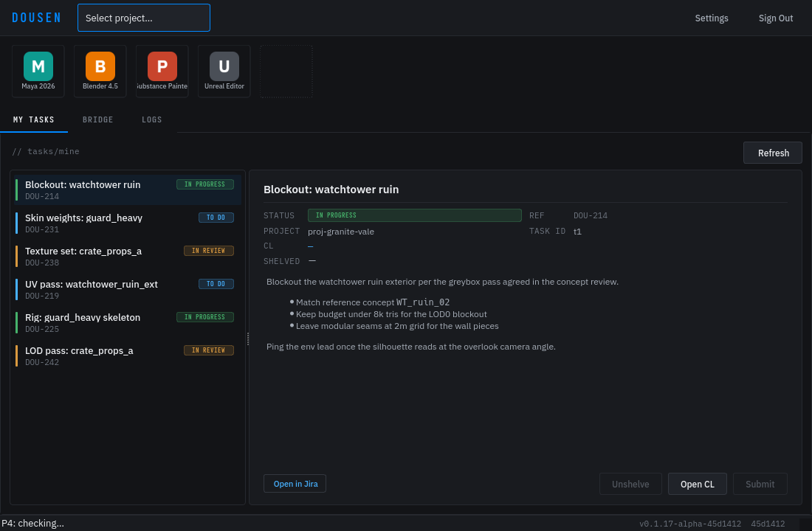This screenshot has width=812, height=531.
Task: Select task LOD pass: crate_props_a
Action: [128, 355]
